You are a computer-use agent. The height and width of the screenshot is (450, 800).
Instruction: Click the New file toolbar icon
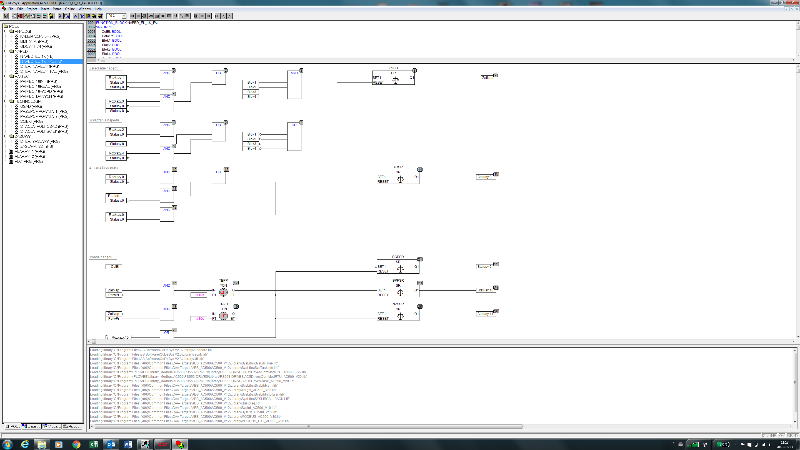(x=5, y=16)
